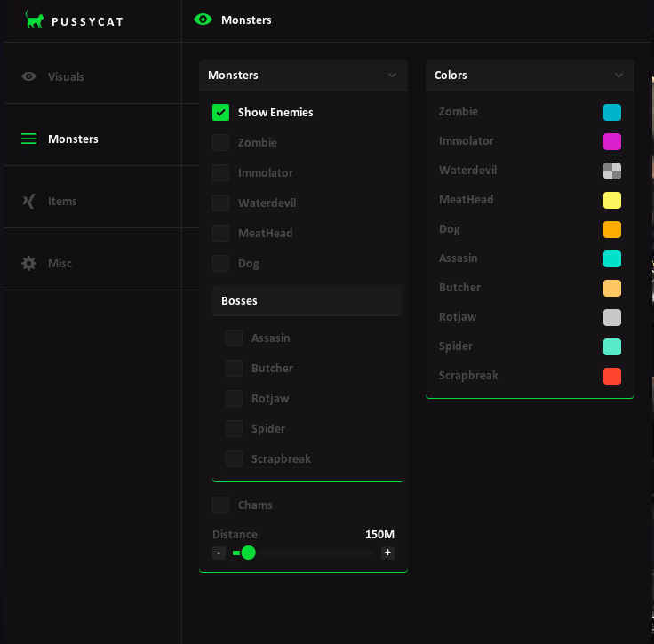
Task: Click the Items crossed icon in sidebar
Action: 28,201
